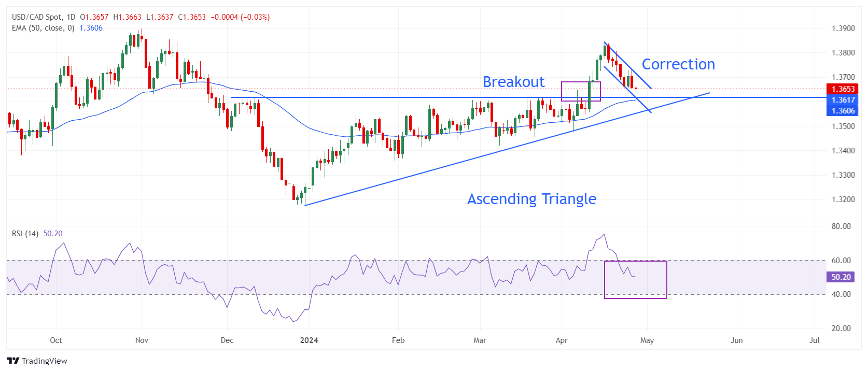Screen dimensions: 868x372
Task: Click the Apr label on the time axis
Action: point(562,340)
